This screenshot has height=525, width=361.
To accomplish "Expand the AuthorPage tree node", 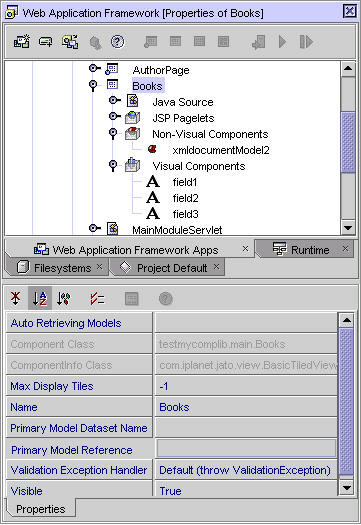I will click(94, 68).
